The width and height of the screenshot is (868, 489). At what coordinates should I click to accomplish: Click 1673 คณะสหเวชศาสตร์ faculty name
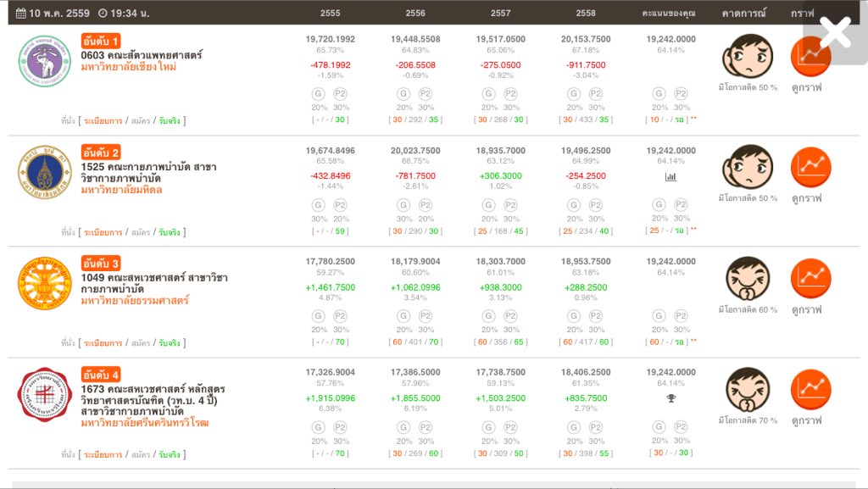[x=153, y=400]
